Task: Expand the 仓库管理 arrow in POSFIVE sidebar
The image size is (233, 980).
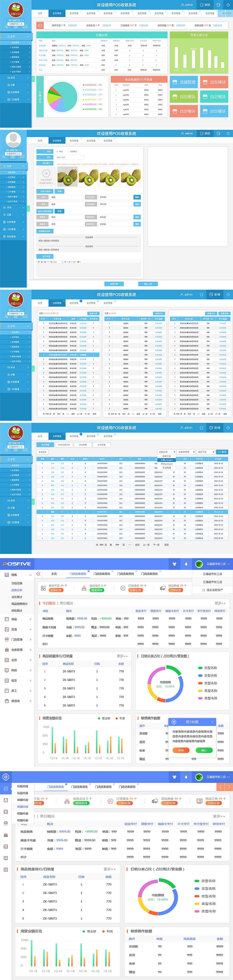Action: pos(31,650)
